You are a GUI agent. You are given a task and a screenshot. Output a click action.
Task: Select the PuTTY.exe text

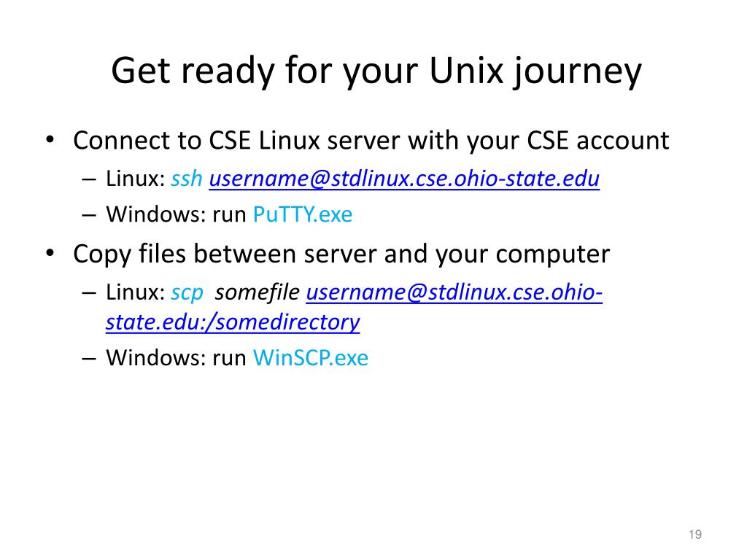click(303, 215)
